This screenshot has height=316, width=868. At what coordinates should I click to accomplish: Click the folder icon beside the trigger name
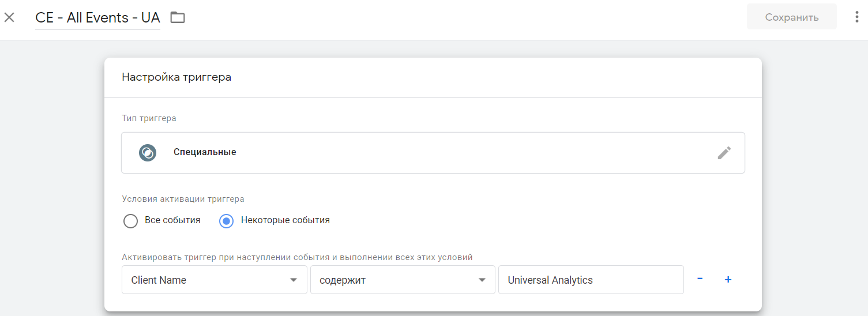pos(178,17)
